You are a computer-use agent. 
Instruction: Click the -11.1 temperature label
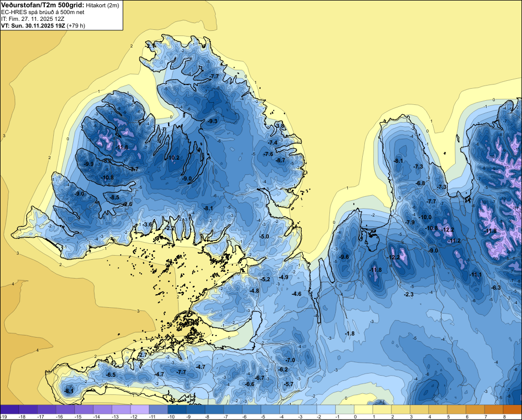pyautogui.click(x=476, y=274)
